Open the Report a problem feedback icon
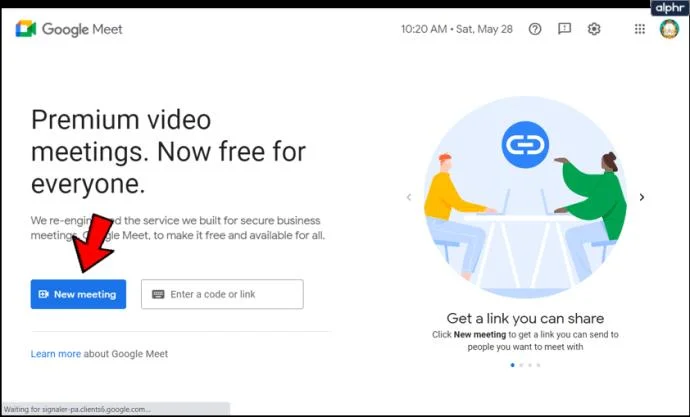 click(x=564, y=29)
